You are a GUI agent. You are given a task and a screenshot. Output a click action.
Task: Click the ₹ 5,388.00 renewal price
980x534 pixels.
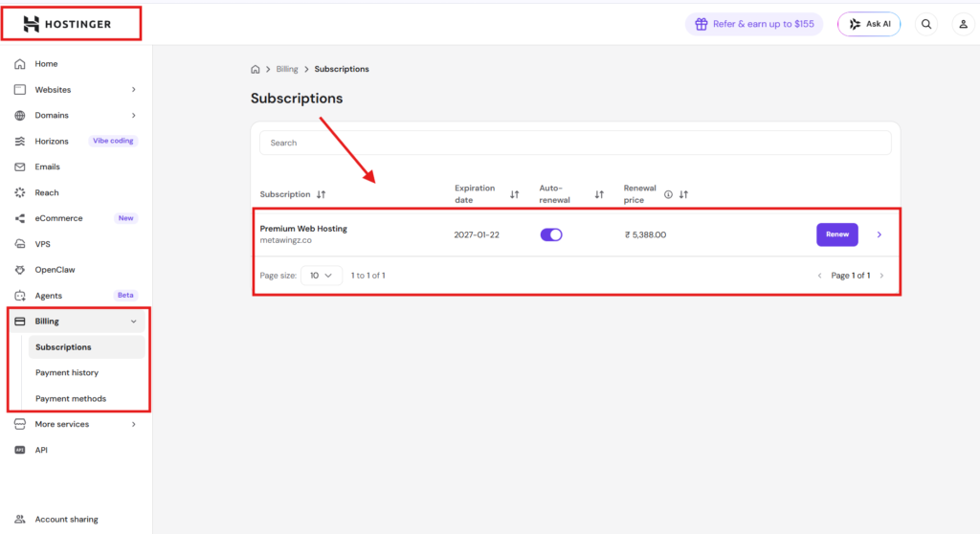645,235
